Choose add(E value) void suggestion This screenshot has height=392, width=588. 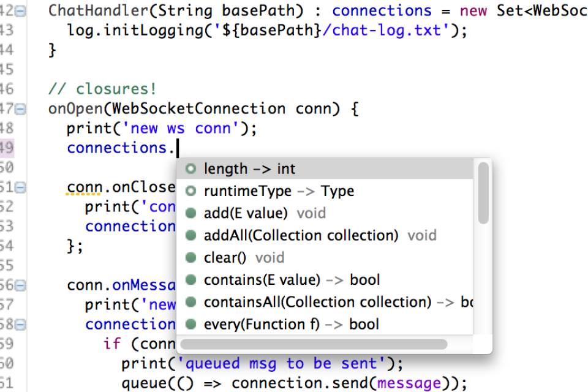tap(325, 213)
